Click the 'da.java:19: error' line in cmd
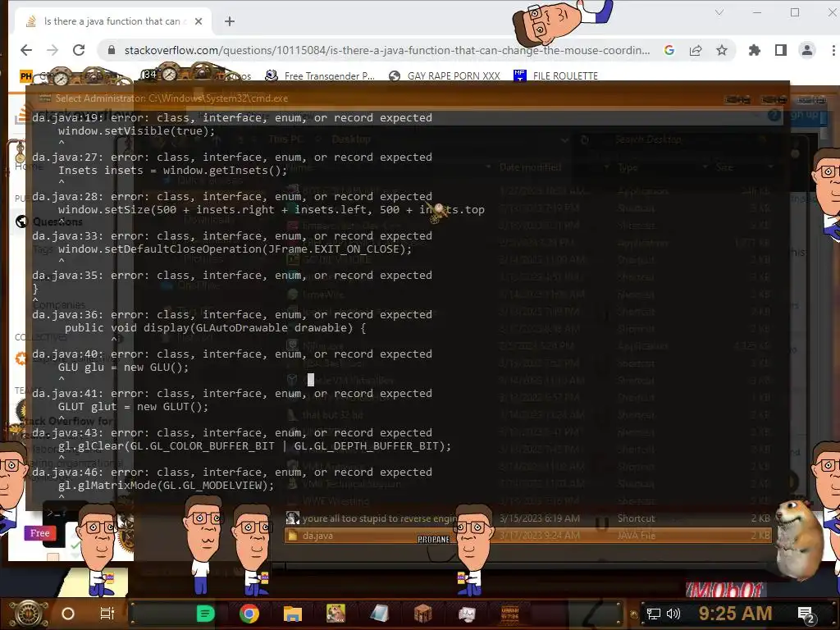840x630 pixels. 232,118
